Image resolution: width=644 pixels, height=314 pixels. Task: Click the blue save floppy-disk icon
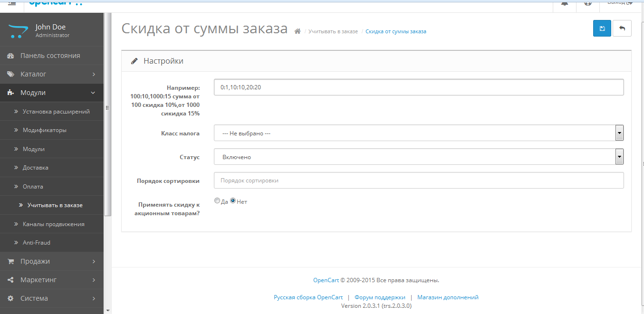pos(602,29)
